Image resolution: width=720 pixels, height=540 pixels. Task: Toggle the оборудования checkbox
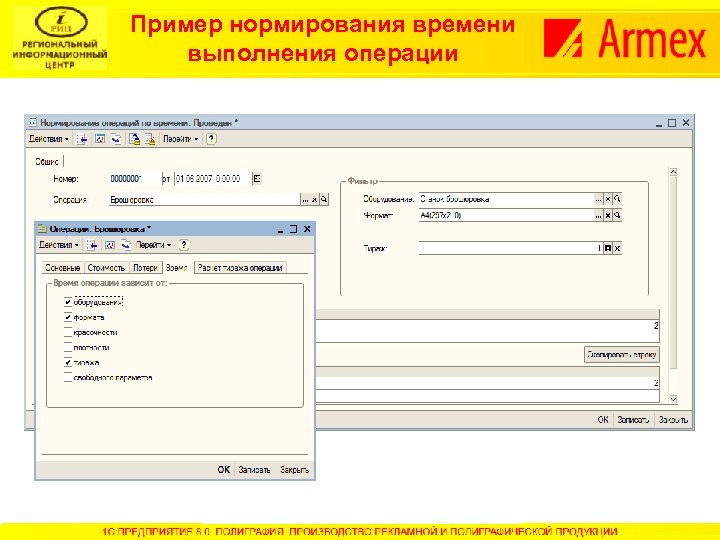[68, 302]
